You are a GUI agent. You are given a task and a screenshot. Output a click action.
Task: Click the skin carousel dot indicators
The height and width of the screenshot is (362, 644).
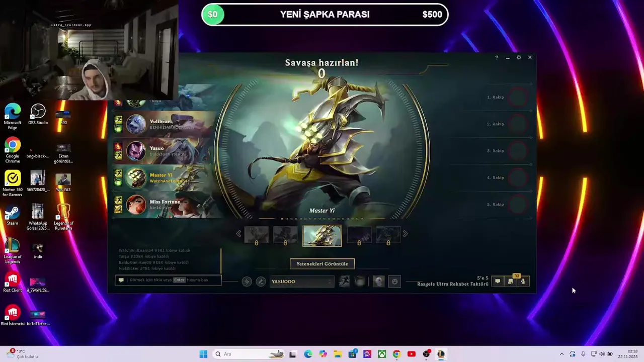322,219
